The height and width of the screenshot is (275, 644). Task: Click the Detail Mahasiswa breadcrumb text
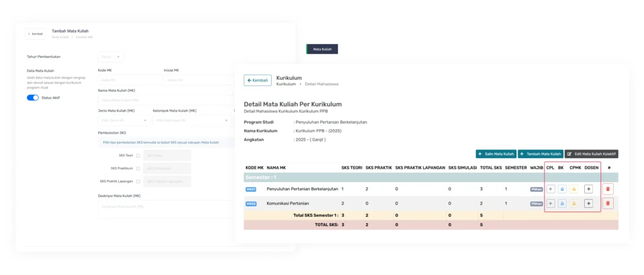[321, 84]
